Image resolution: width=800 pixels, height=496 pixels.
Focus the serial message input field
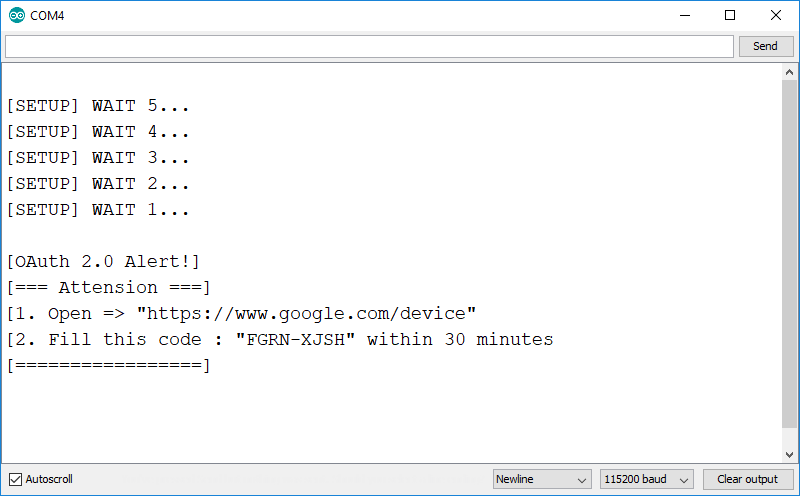(369, 46)
